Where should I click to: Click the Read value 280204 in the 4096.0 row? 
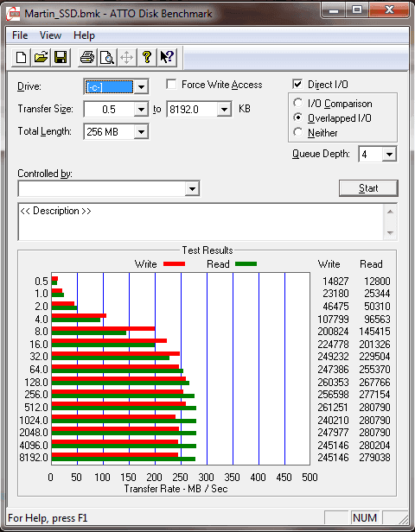374,445
